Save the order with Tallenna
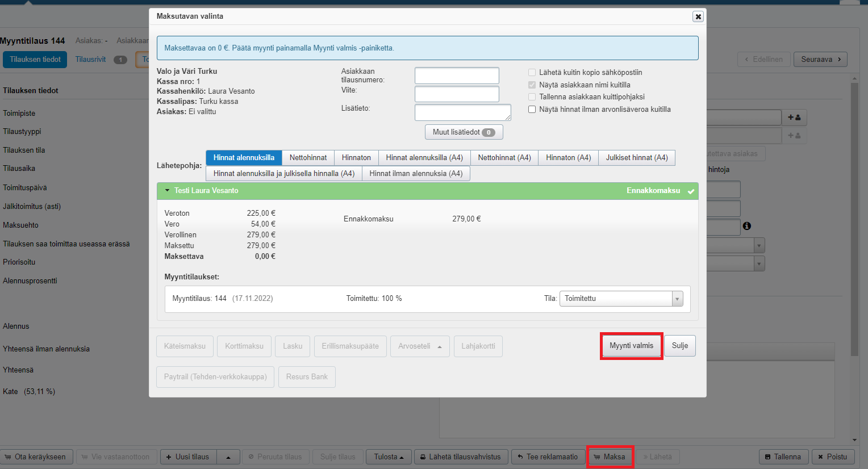This screenshot has height=469, width=868. coord(783,457)
